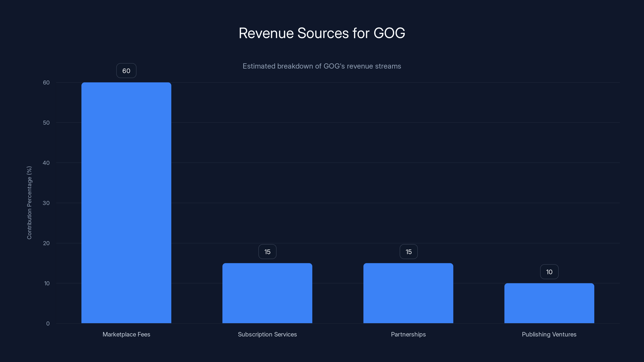Click the Subscription Services axis label
This screenshot has height=362, width=644.
coord(267,334)
